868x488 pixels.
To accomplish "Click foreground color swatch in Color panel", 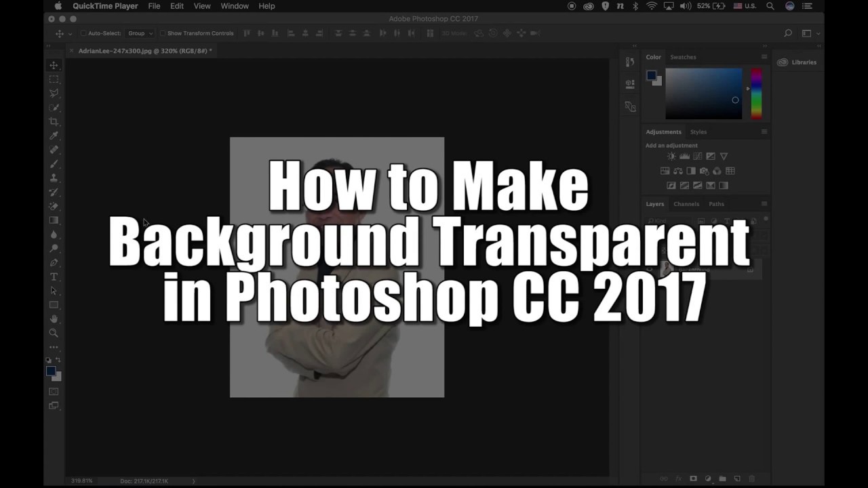I will (x=651, y=75).
